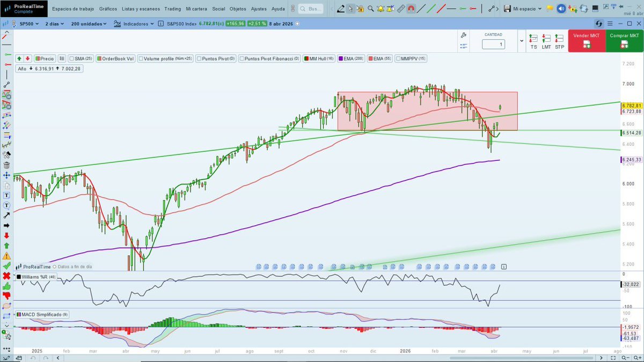This screenshot has height=362, width=644.
Task: Select the speech bubble text tool
Action: coord(6,205)
